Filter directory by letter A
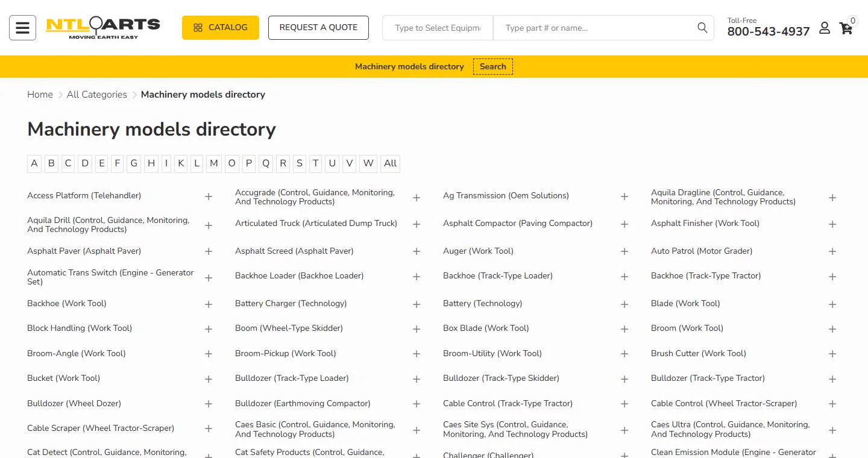The height and width of the screenshot is (458, 868). coord(34,163)
